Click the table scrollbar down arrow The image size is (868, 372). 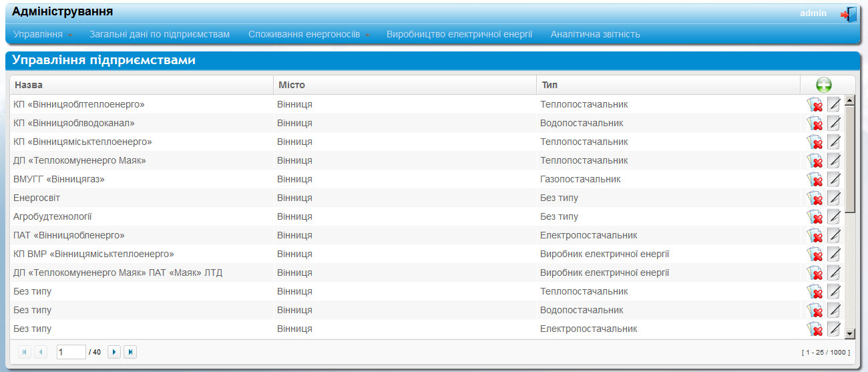[850, 333]
